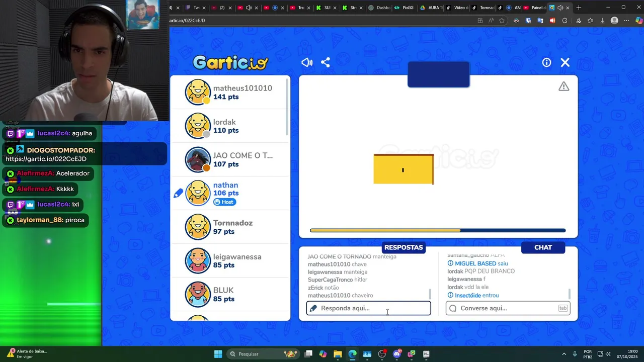Open the room info icon
Viewport: 644px width, 362px height.
[546, 62]
